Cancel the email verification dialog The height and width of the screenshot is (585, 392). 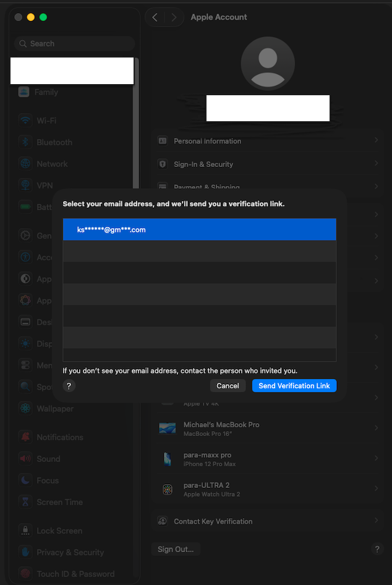228,386
